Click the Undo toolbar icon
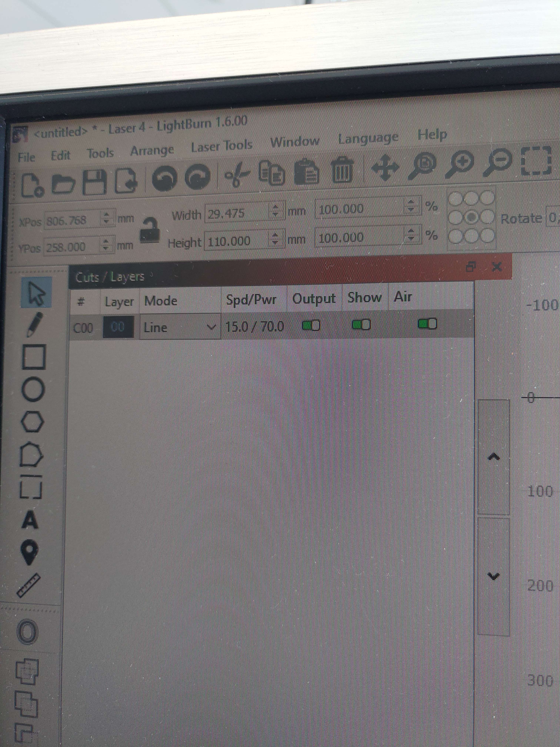The width and height of the screenshot is (560, 747). [164, 178]
